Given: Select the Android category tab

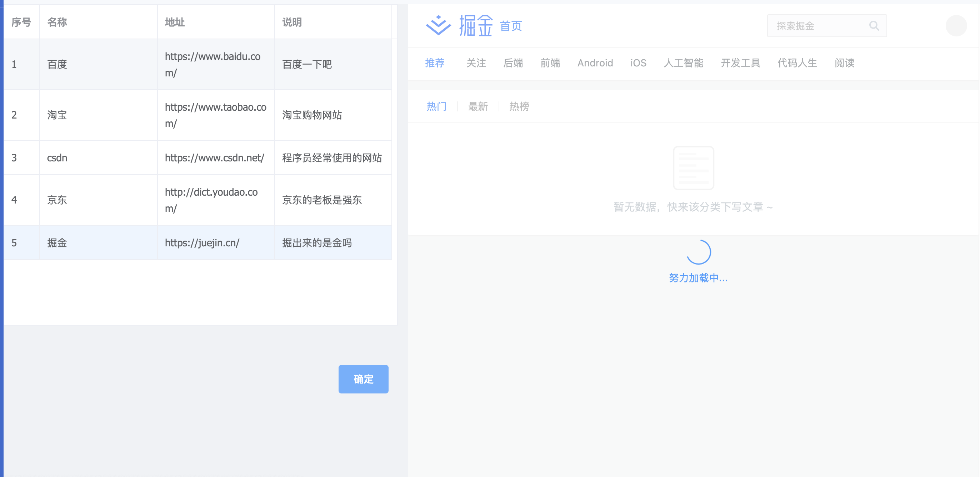Looking at the screenshot, I should (595, 63).
